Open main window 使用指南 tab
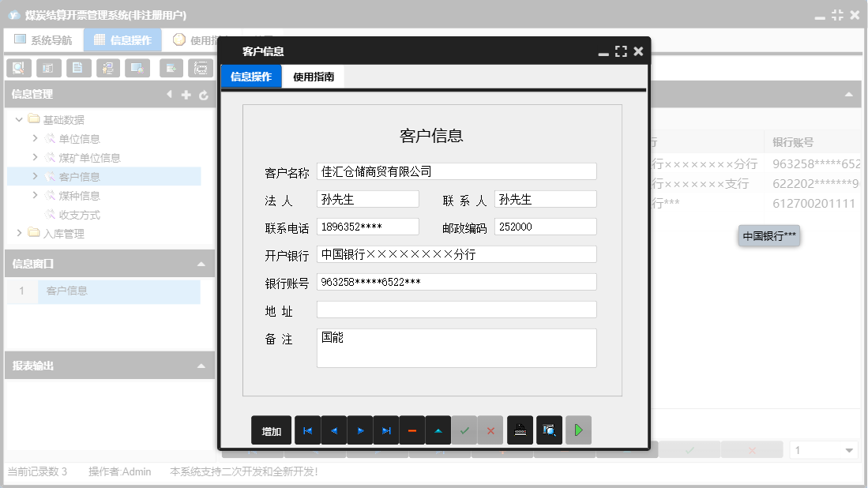The height and width of the screenshot is (488, 868). (195, 39)
